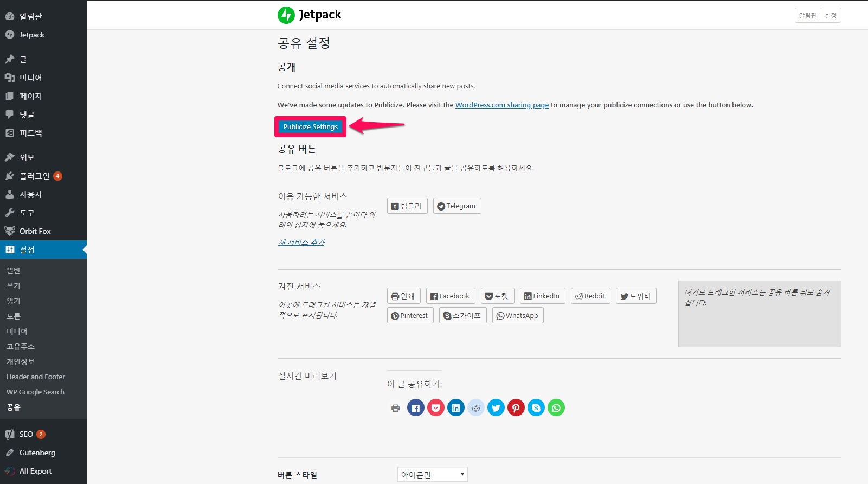This screenshot has height=484, width=868.
Task: Click the print icon in live preview
Action: (396, 408)
